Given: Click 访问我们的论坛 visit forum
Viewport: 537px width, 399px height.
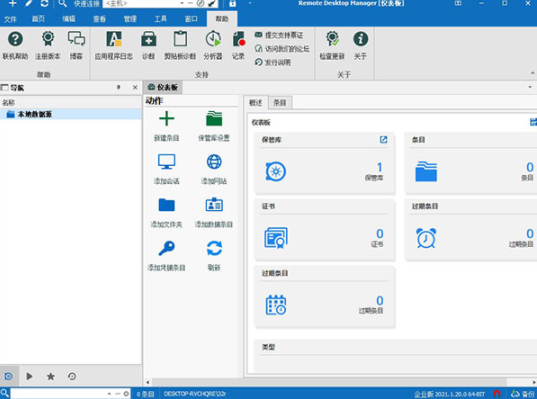Looking at the screenshot, I should click(282, 49).
